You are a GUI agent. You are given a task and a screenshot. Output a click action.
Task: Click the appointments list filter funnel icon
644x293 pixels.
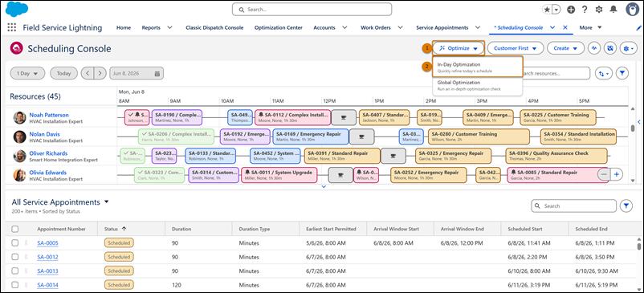tap(626, 206)
